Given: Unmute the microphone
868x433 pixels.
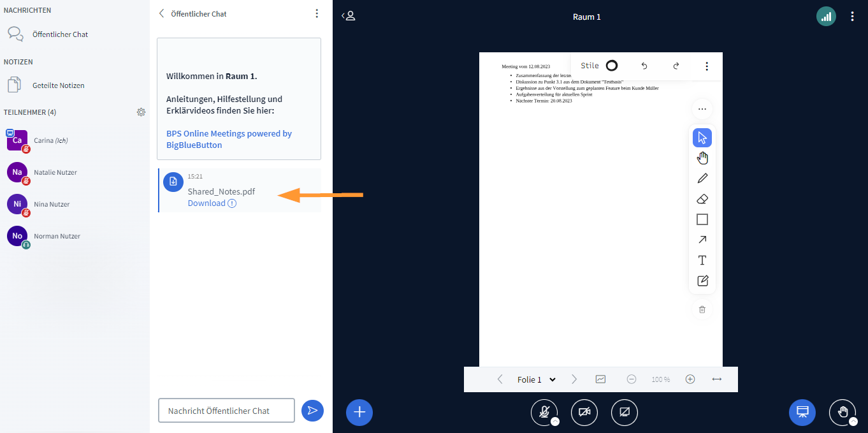Looking at the screenshot, I should click(544, 412).
